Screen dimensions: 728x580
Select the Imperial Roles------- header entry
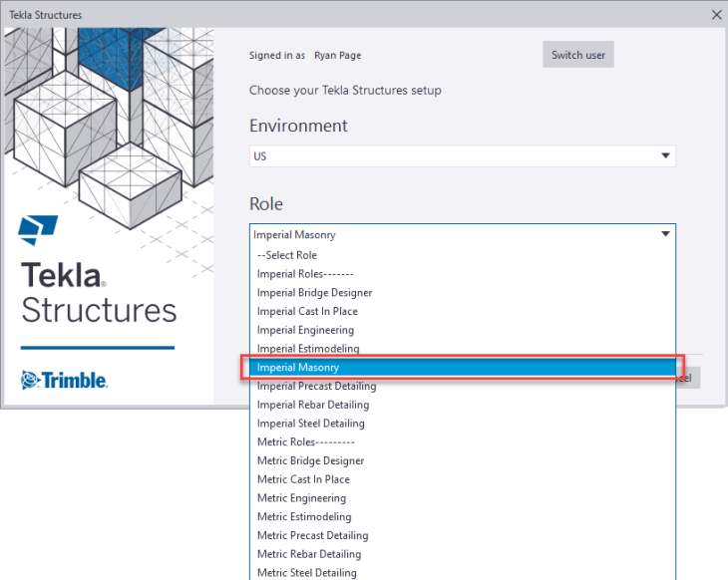click(462, 274)
